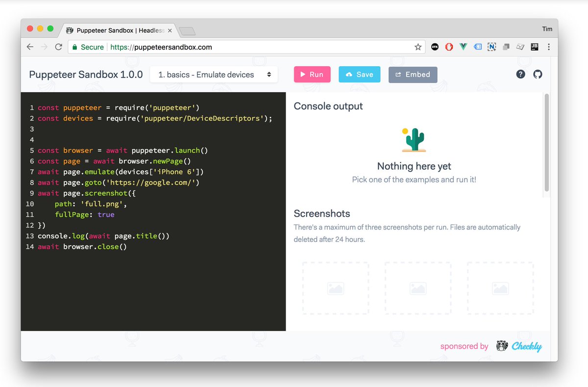The height and width of the screenshot is (387, 588).
Task: Open the help question mark icon
Action: tap(521, 75)
